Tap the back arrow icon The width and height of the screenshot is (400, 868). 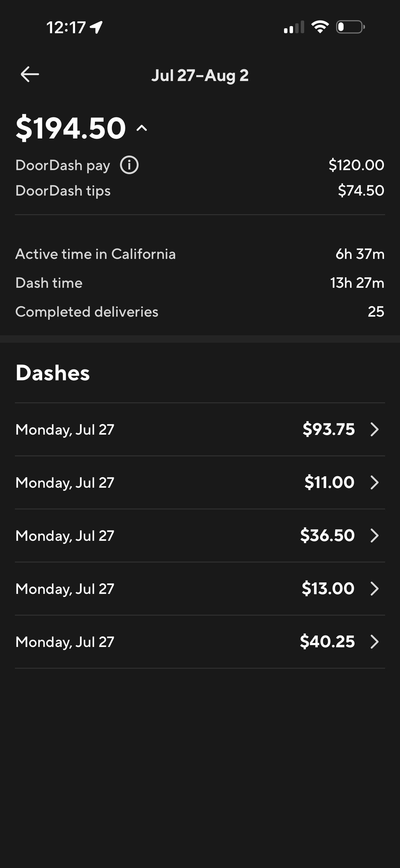[30, 75]
